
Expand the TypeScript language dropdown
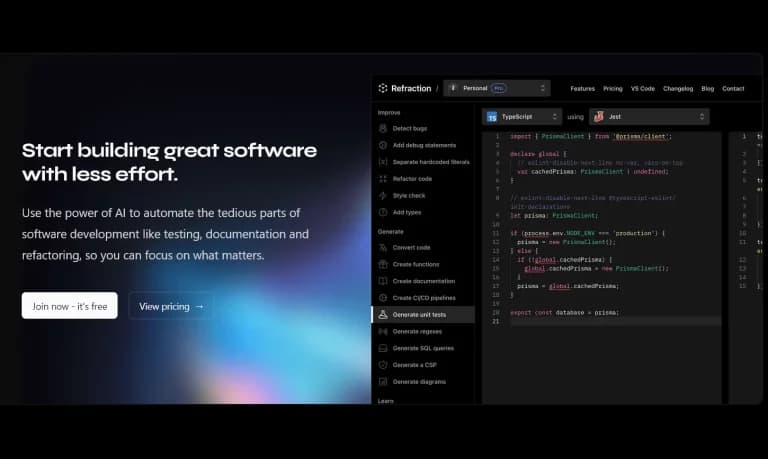522,117
